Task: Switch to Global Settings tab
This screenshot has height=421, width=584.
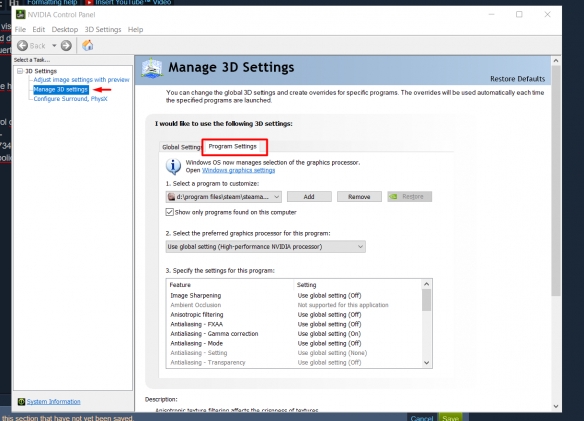Action: coord(181,147)
